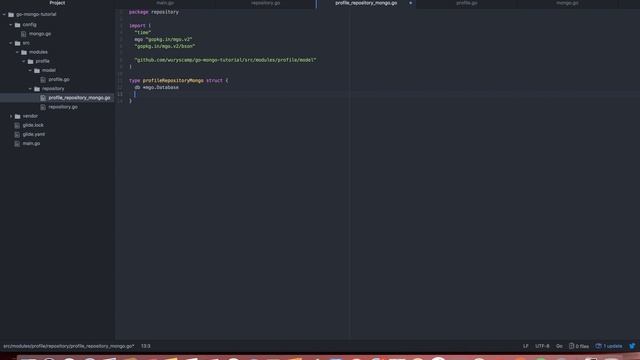The image size is (640, 360).
Task: Click the Project panel header
Action: pyautogui.click(x=57, y=3)
